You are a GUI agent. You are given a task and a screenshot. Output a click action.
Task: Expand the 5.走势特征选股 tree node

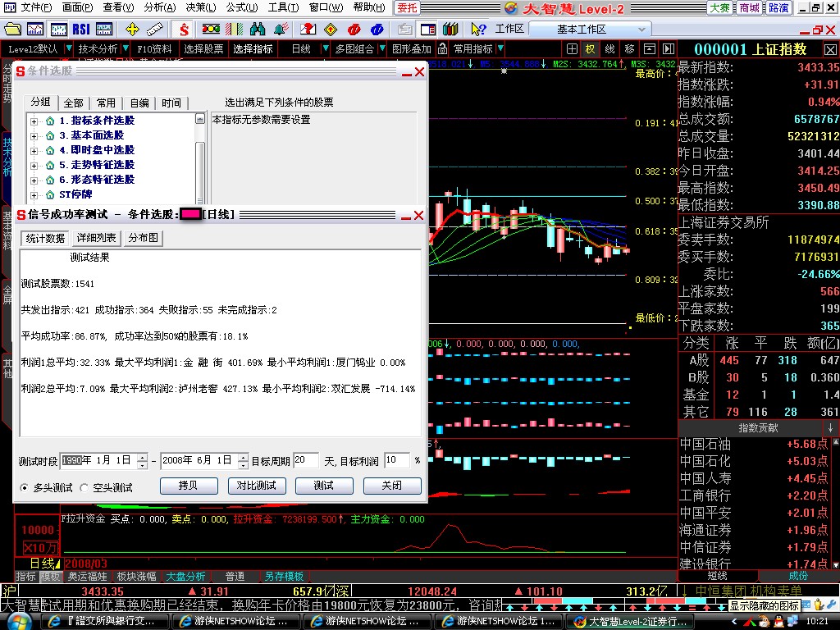click(34, 166)
